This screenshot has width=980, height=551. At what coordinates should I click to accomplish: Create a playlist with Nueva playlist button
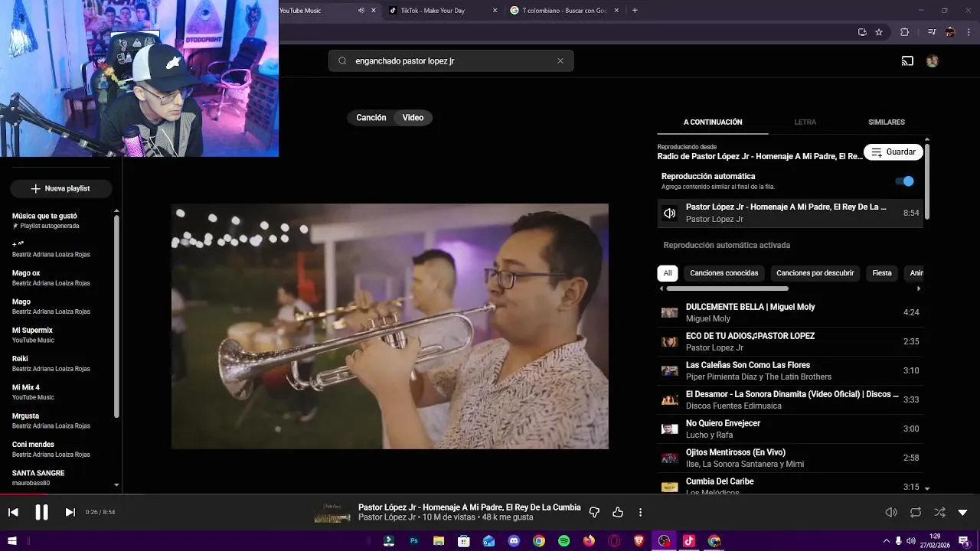(61, 188)
